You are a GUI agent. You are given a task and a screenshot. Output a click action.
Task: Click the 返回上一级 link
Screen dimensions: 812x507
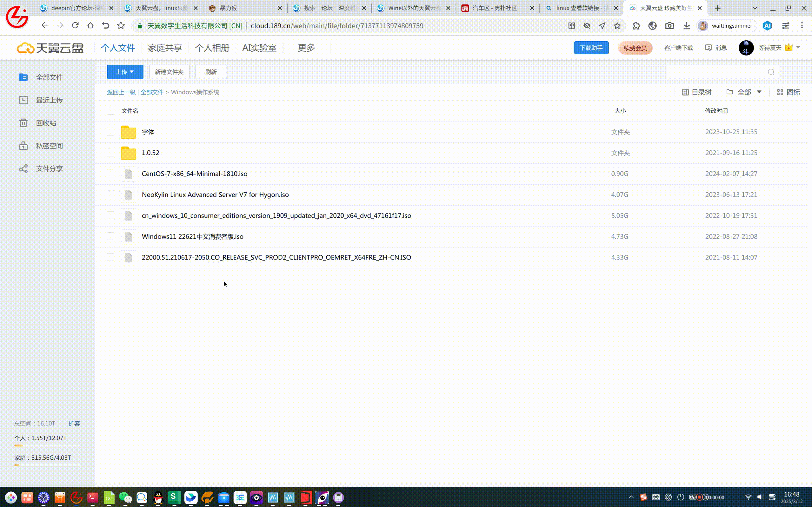(121, 92)
